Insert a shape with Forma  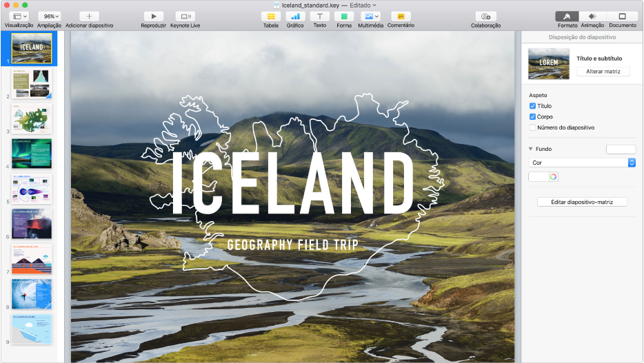tap(344, 17)
